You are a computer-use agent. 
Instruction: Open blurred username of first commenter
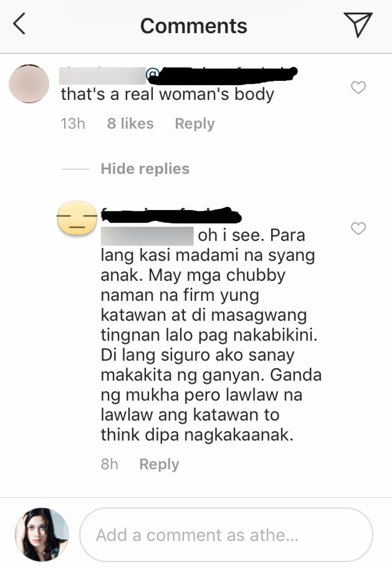103,76
